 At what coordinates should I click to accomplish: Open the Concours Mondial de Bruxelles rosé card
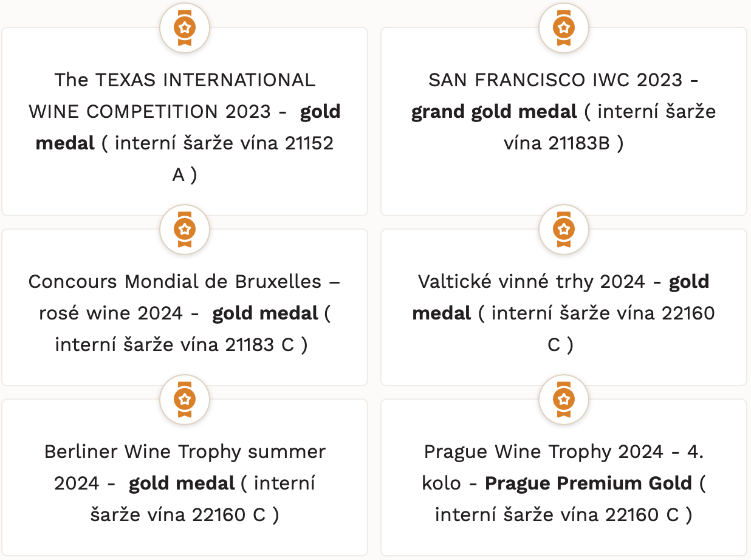tap(185, 307)
